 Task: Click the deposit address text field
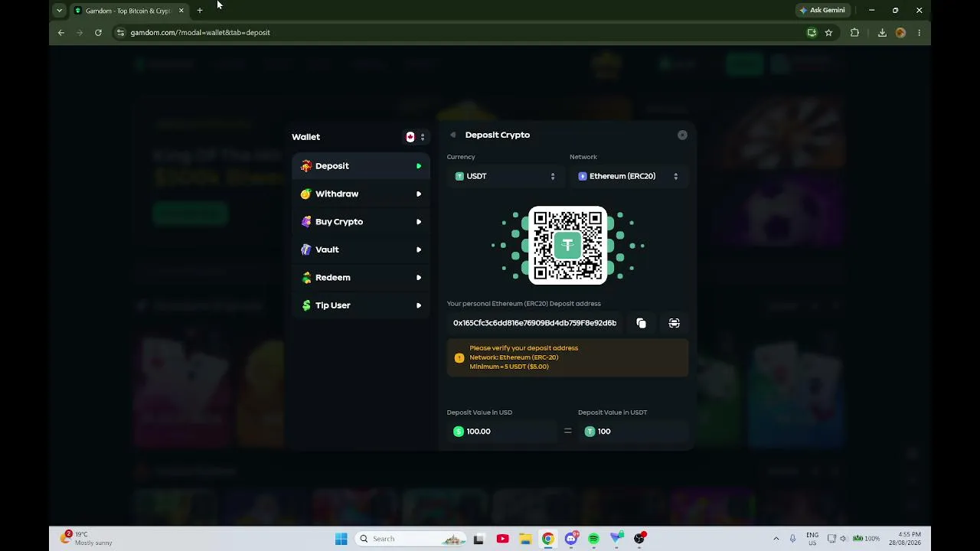coord(534,323)
